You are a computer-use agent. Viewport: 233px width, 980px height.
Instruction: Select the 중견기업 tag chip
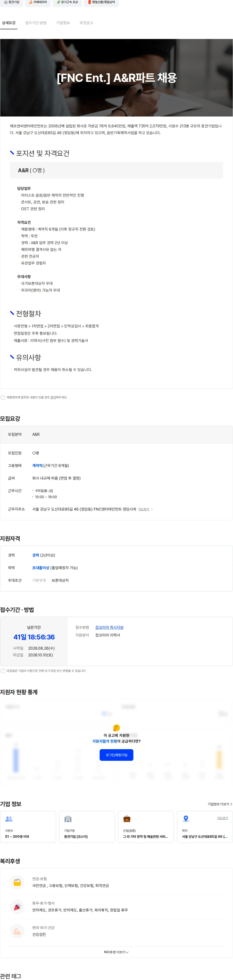point(11,3)
